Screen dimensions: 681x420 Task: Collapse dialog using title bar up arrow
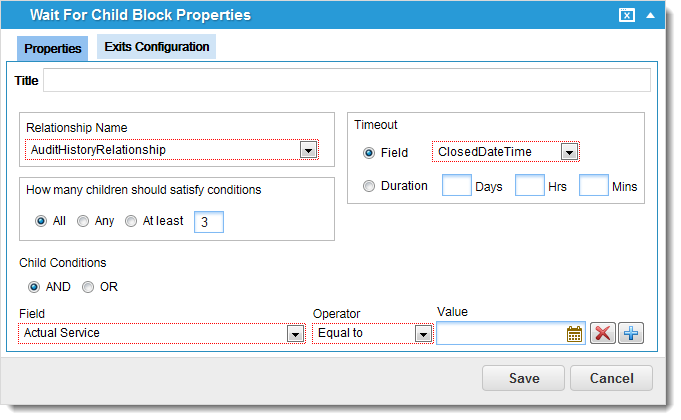click(650, 15)
